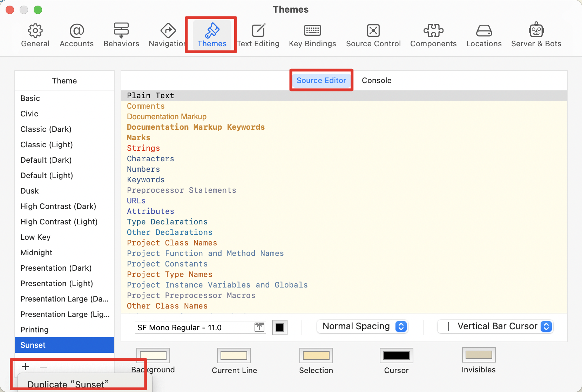This screenshot has height=392, width=582.
Task: Select the Type Declarations row
Action: 344,222
